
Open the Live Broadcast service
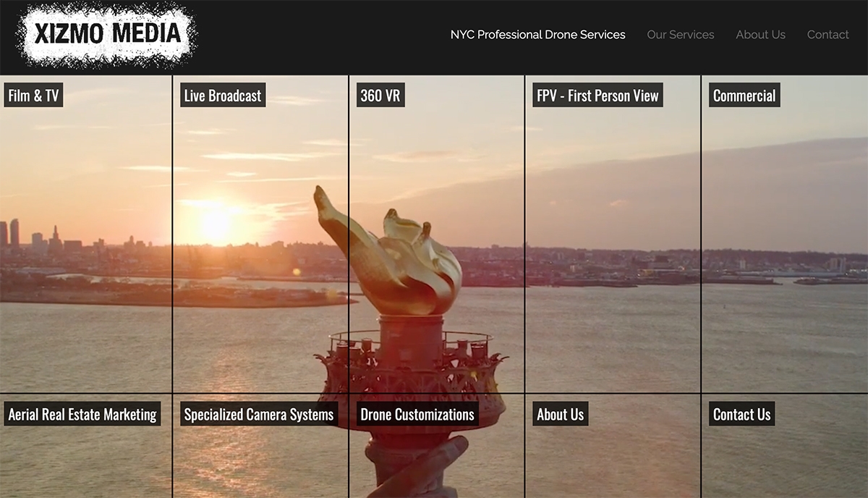click(x=223, y=96)
